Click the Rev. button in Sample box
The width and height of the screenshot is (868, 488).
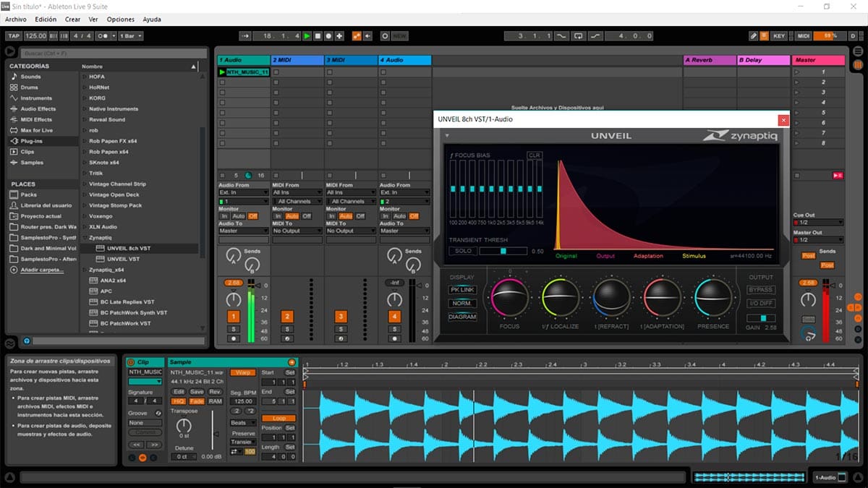click(x=215, y=392)
